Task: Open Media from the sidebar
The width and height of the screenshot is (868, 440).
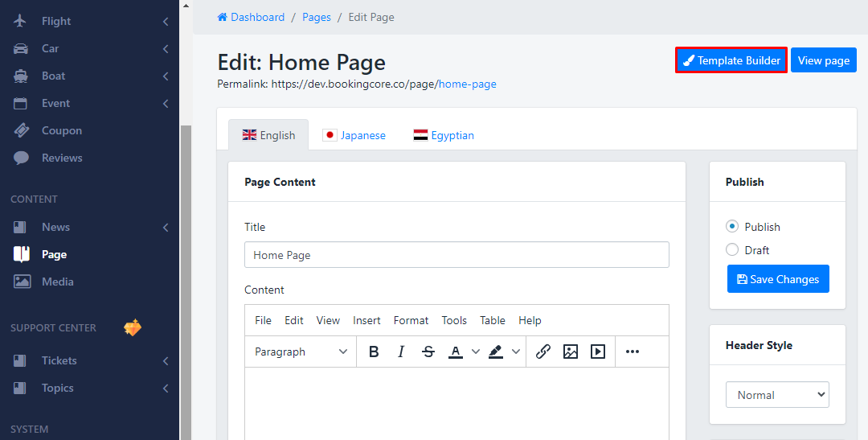Action: [x=57, y=282]
